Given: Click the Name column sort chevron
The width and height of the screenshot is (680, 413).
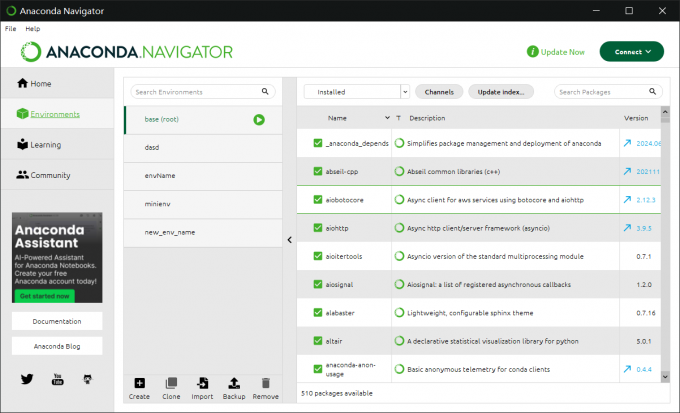Looking at the screenshot, I should pyautogui.click(x=387, y=118).
